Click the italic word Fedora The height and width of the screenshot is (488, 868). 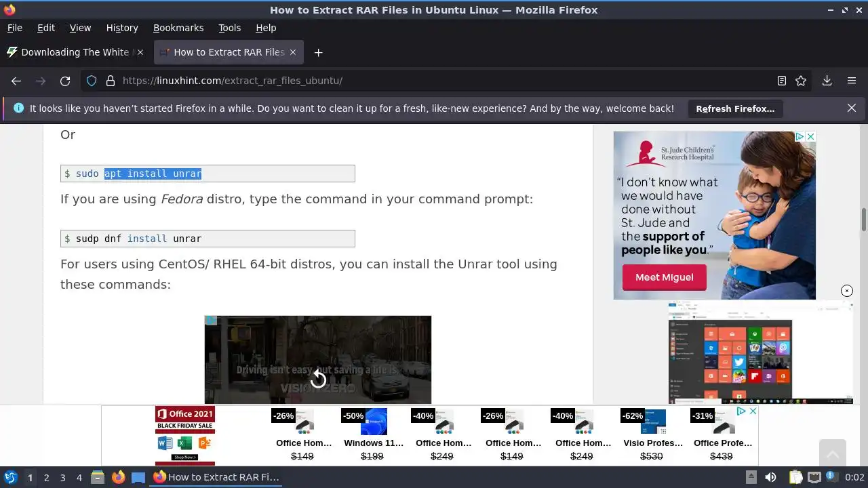pyautogui.click(x=182, y=199)
